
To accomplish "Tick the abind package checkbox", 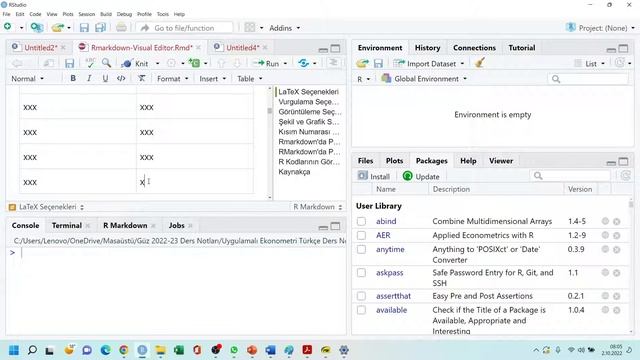I will pyautogui.click(x=361, y=221).
